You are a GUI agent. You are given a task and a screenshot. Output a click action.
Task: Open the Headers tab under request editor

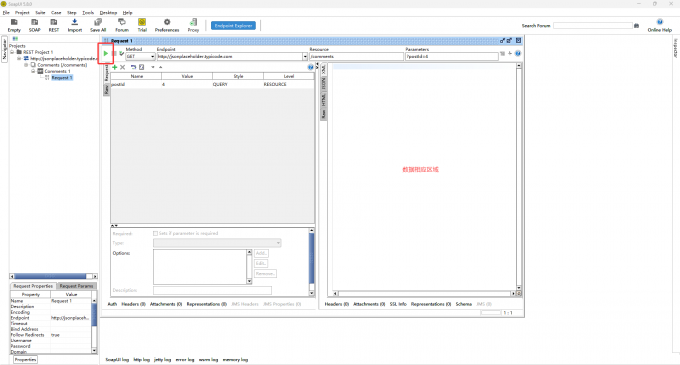click(133, 304)
